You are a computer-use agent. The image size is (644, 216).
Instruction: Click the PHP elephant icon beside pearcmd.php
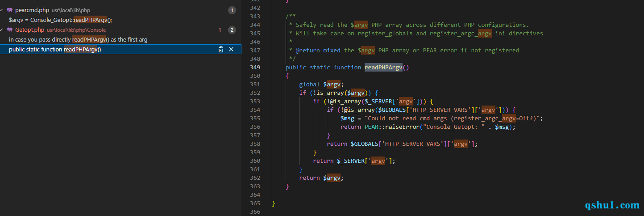[x=9, y=10]
